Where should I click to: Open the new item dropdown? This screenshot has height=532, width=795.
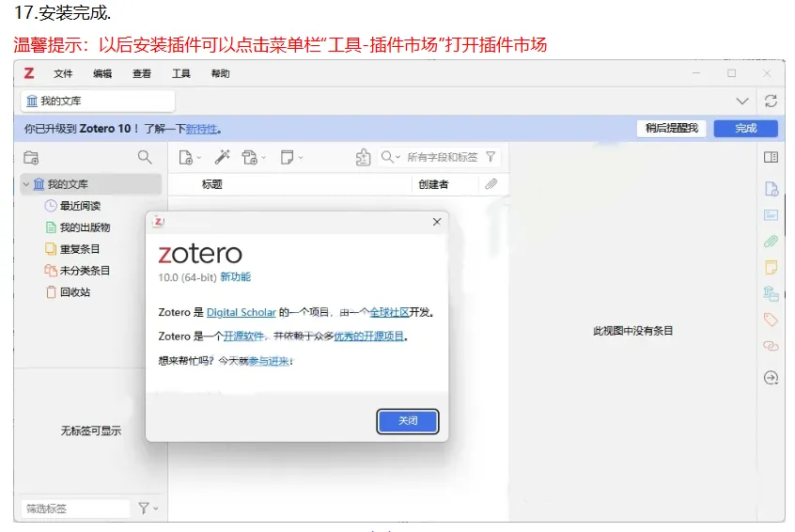click(x=190, y=158)
